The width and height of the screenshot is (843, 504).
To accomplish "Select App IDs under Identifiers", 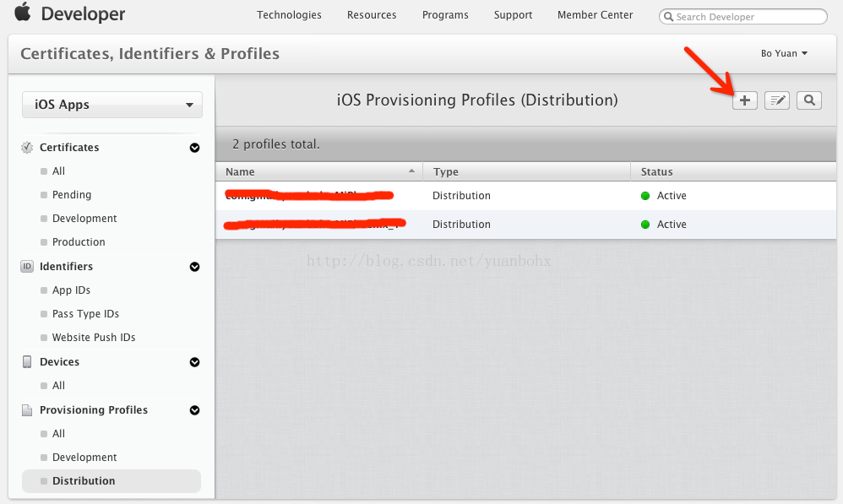I will [71, 290].
